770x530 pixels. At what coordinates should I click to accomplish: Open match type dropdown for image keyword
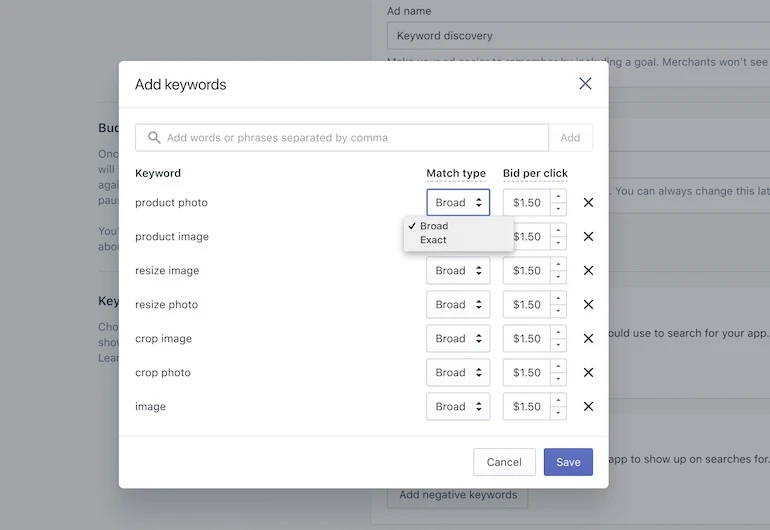click(458, 406)
